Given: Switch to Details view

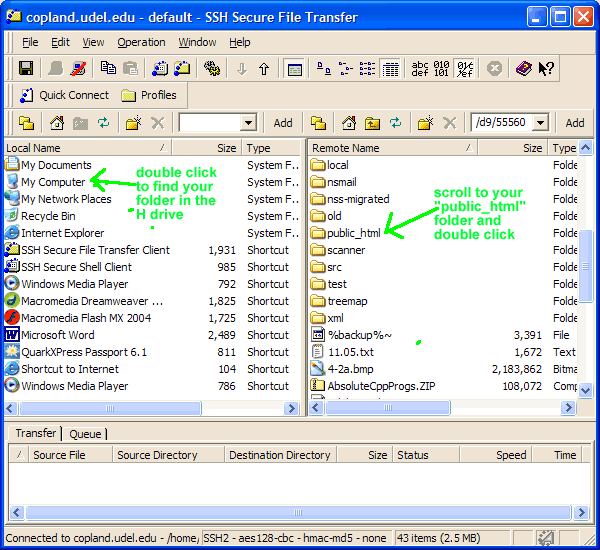Looking at the screenshot, I should (x=390, y=69).
